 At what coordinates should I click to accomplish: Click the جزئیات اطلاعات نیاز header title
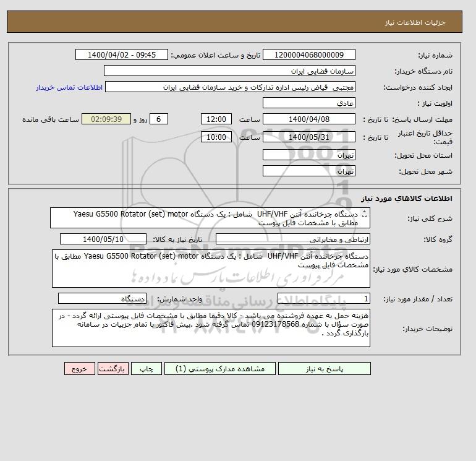[415, 22]
